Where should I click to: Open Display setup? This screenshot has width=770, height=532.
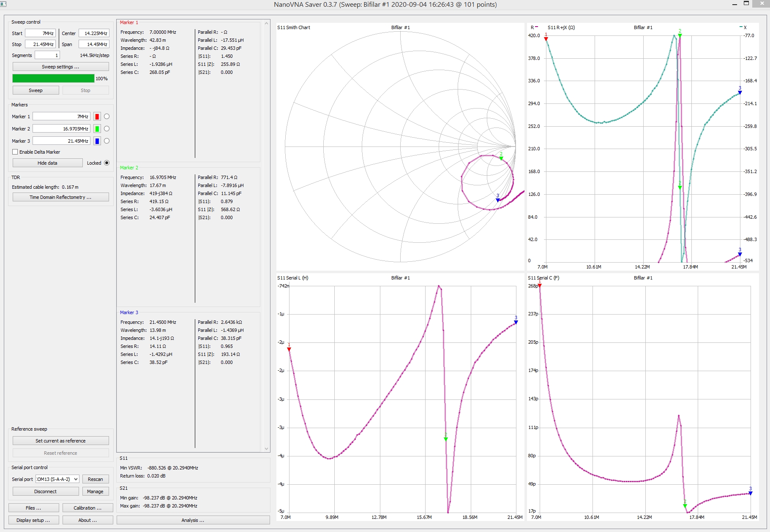33,520
